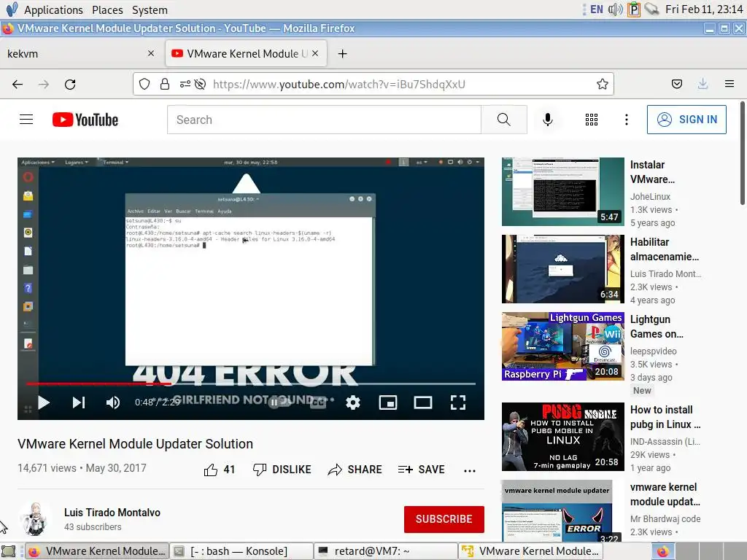Click the page vertical scrollbar
This screenshot has width=747, height=560.
click(742, 152)
